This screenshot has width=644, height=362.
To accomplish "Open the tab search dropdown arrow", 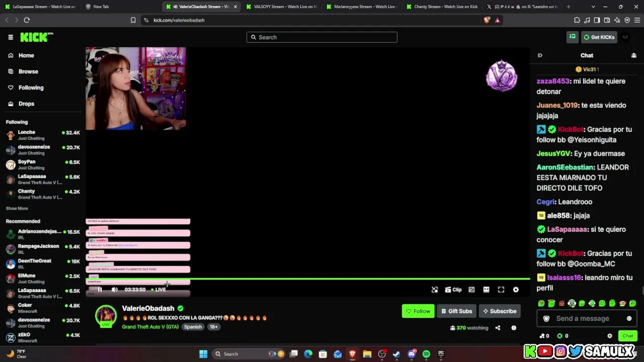I will click(x=593, y=7).
